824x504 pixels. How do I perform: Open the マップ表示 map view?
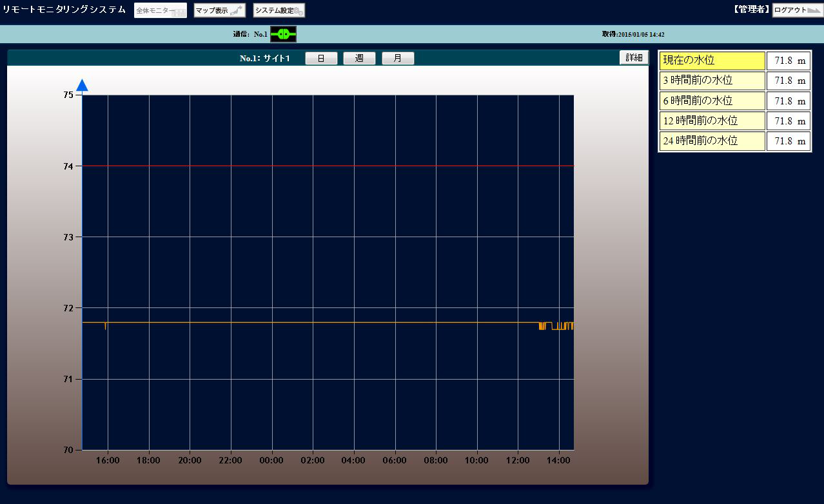(220, 10)
